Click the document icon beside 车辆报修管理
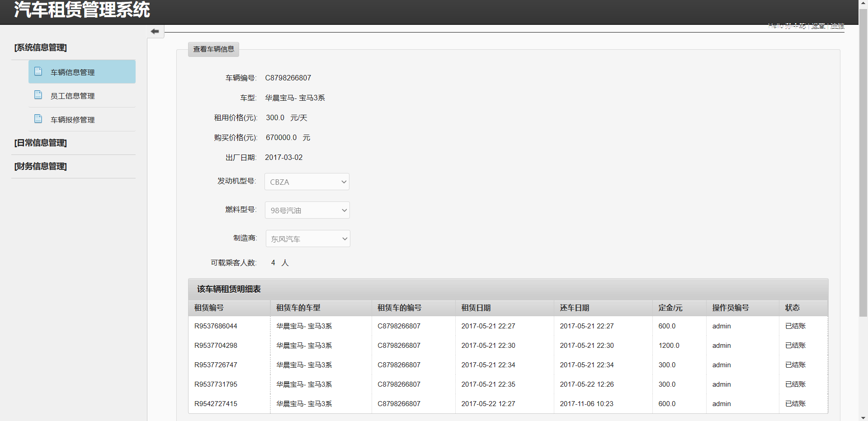The width and height of the screenshot is (868, 421). click(x=38, y=119)
